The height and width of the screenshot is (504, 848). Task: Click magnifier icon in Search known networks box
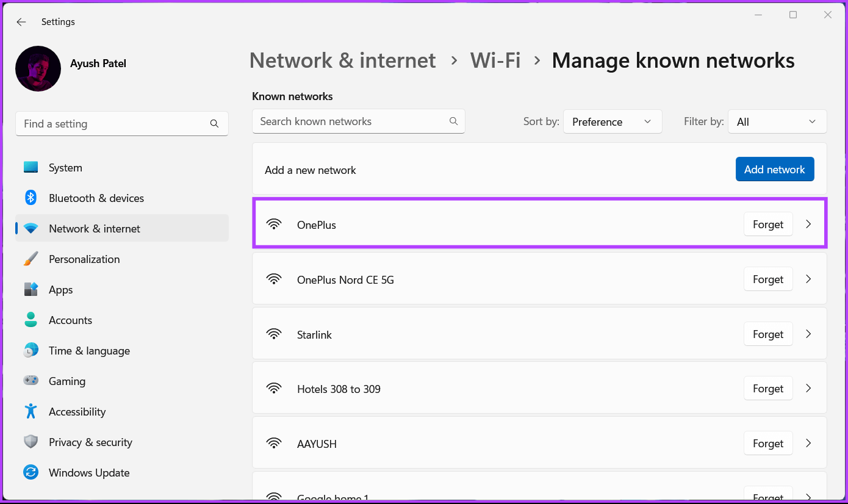point(453,121)
